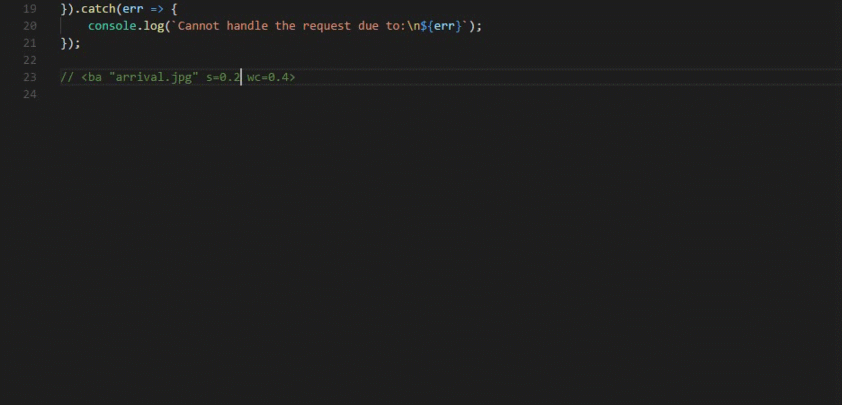Click 'console' on line 20

click(112, 26)
